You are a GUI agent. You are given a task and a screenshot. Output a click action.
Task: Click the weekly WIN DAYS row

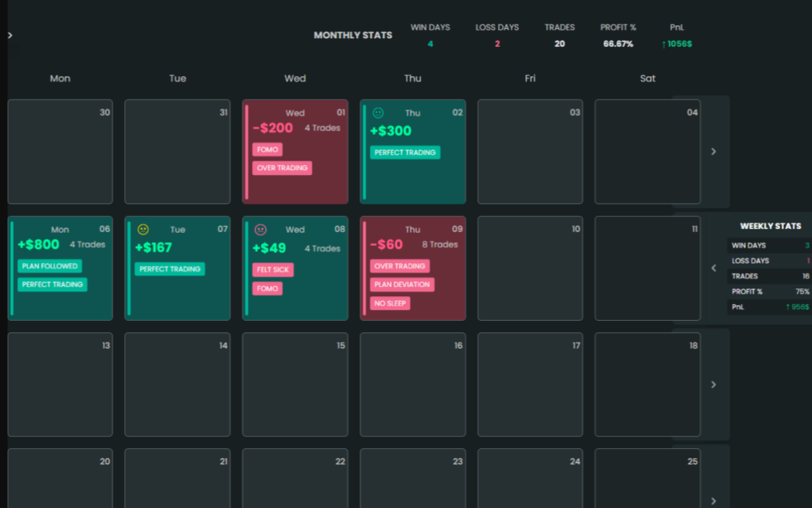[x=769, y=246]
